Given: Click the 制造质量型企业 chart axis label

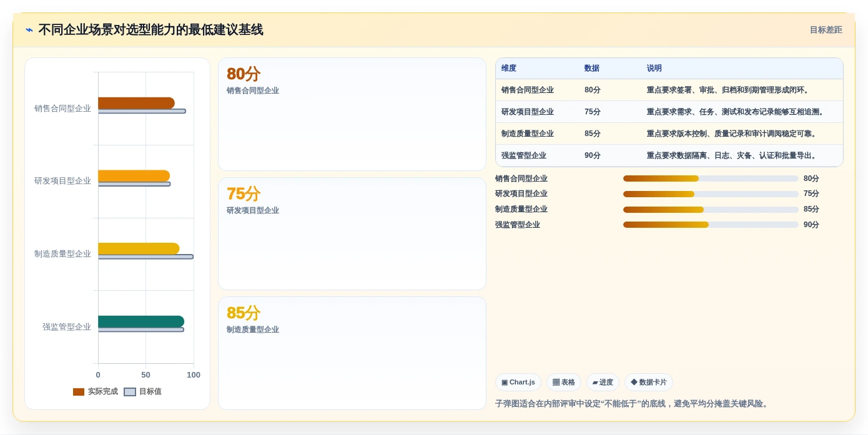Looking at the screenshot, I should pos(62,254).
